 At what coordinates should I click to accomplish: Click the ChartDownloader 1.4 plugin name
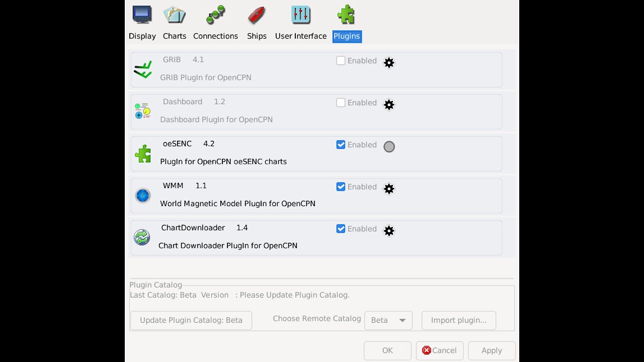[204, 228]
